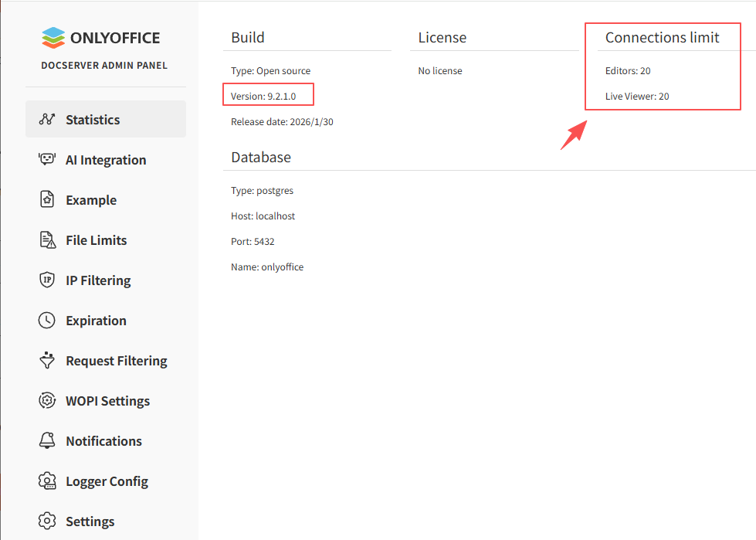Click the AI Integration robot icon
This screenshot has height=540, width=756.
point(47,160)
